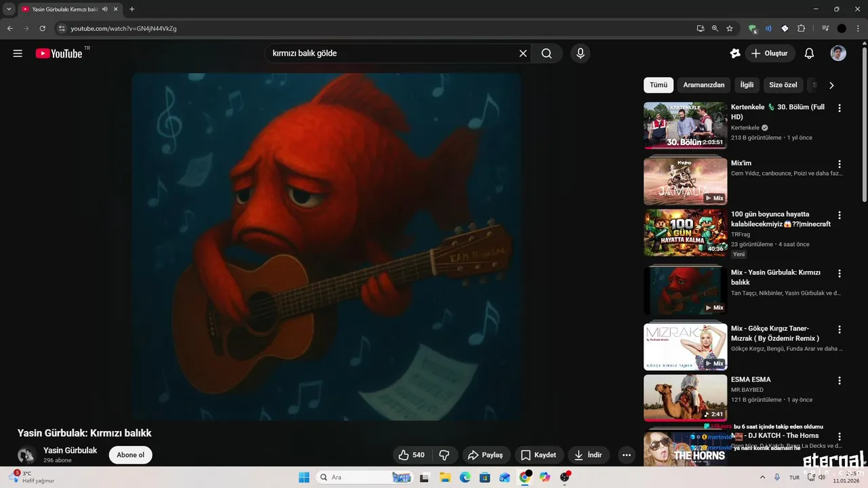Select the Tümü filter chip

point(658,85)
